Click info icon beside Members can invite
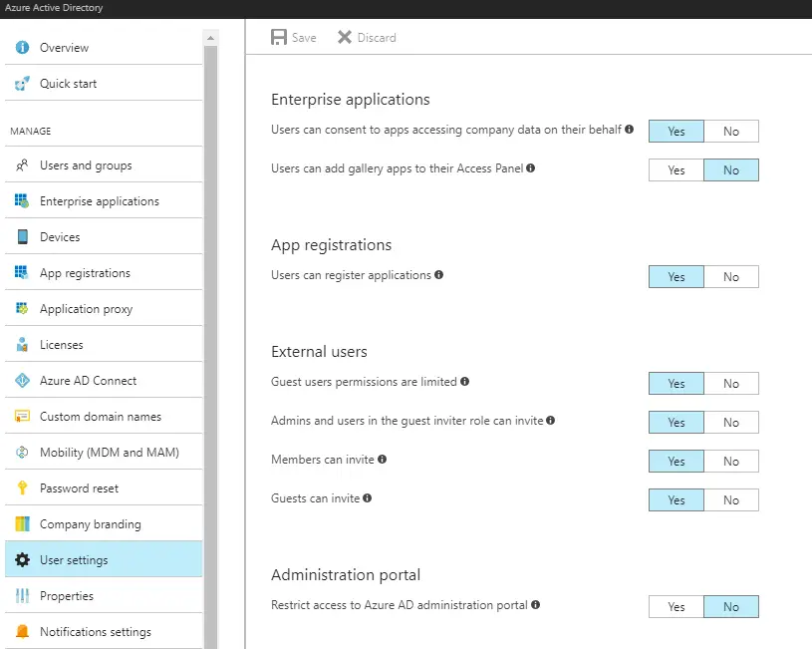 pyautogui.click(x=383, y=460)
